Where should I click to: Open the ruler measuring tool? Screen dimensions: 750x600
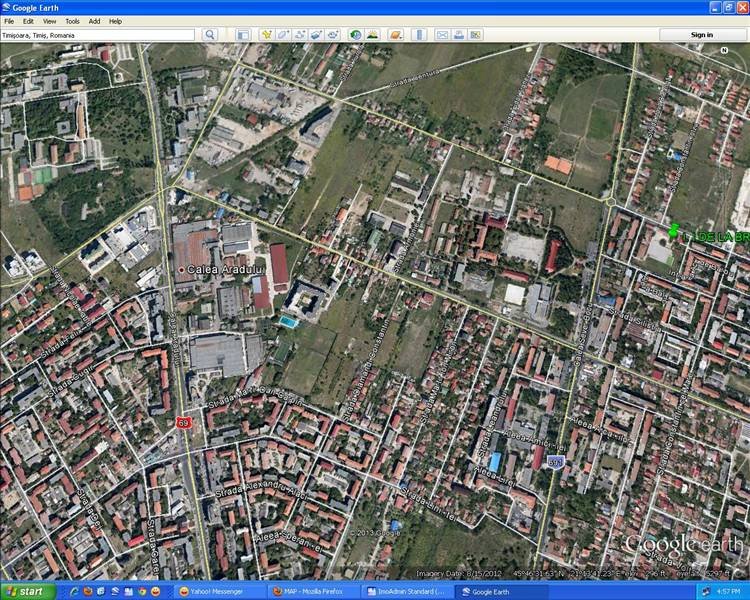point(420,34)
